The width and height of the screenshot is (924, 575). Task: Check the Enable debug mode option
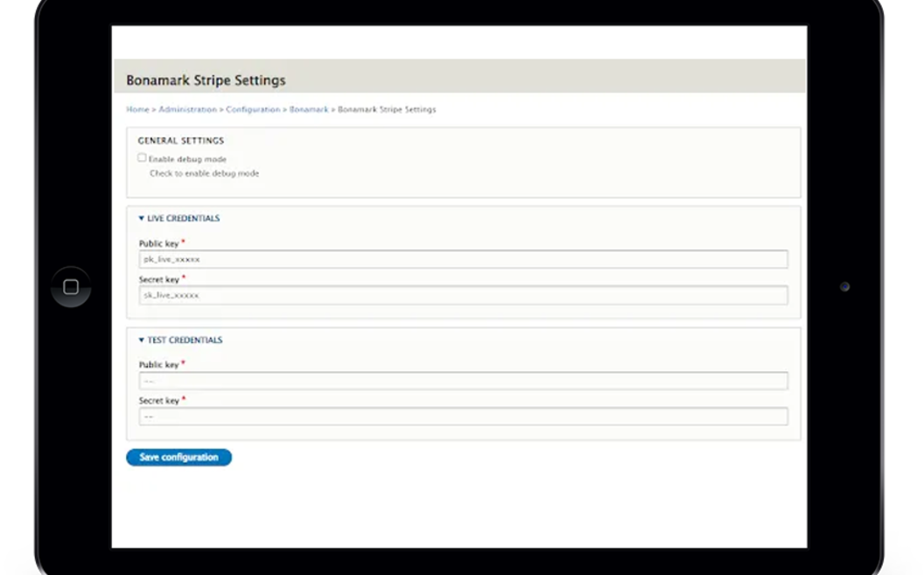pyautogui.click(x=142, y=158)
